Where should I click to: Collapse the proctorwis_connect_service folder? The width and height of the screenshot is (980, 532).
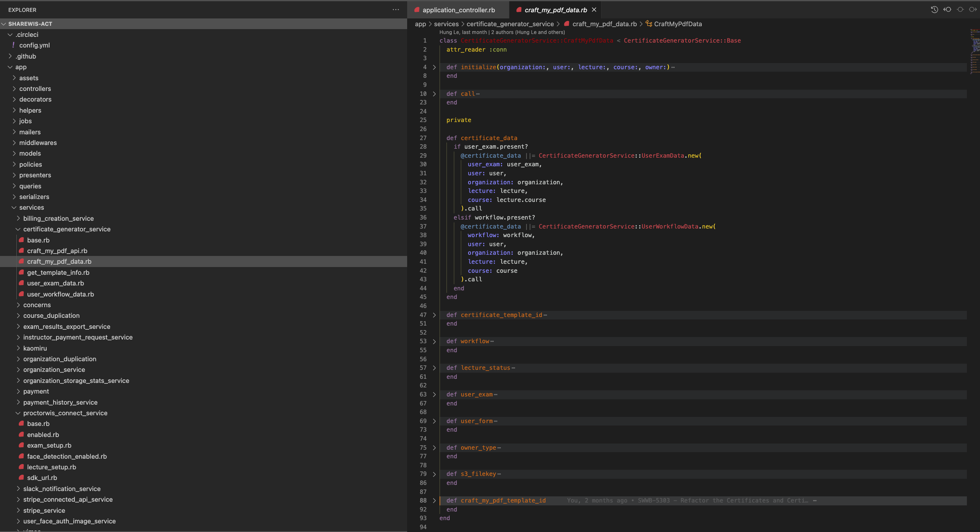click(203, 413)
